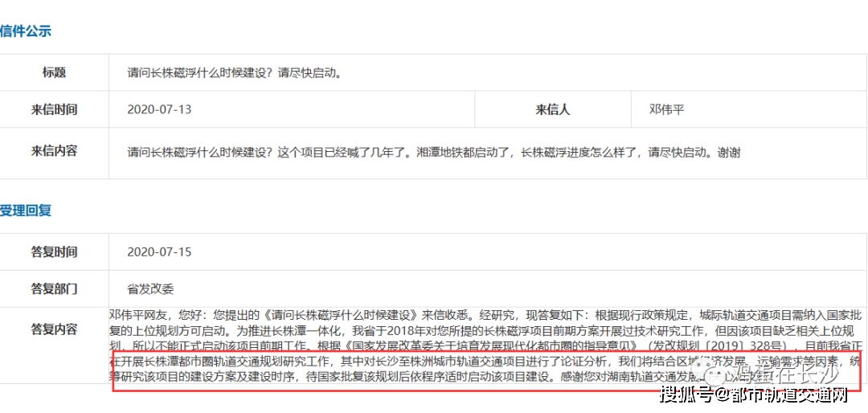Click the 来信人 label cell
868x413 pixels.
pyautogui.click(x=552, y=109)
